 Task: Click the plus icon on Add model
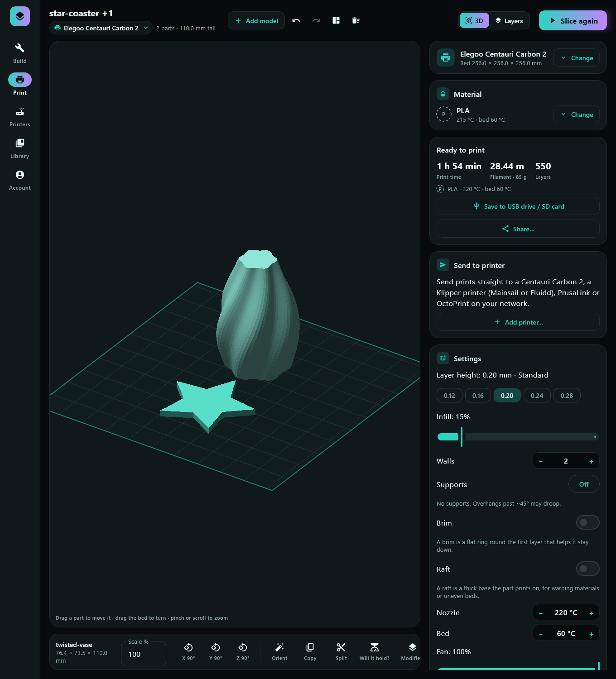point(238,20)
